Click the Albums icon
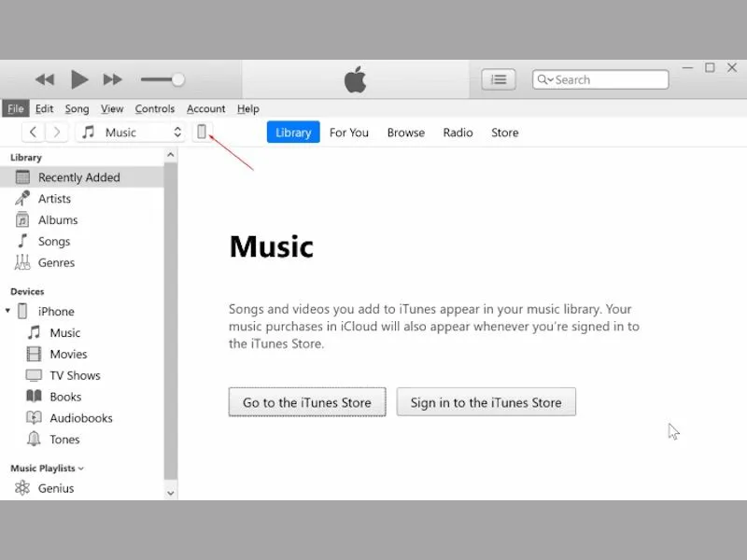747x560 pixels. (22, 219)
